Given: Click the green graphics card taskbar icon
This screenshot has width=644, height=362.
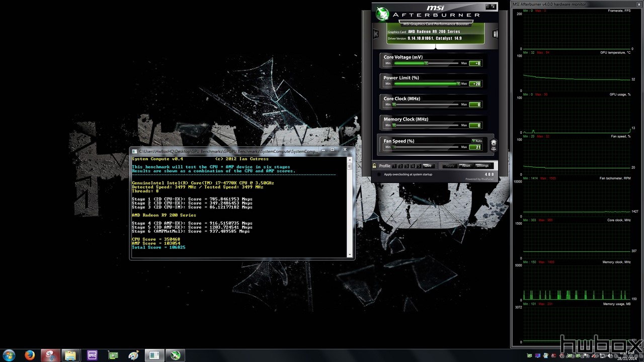Looking at the screenshot, I should tap(113, 355).
